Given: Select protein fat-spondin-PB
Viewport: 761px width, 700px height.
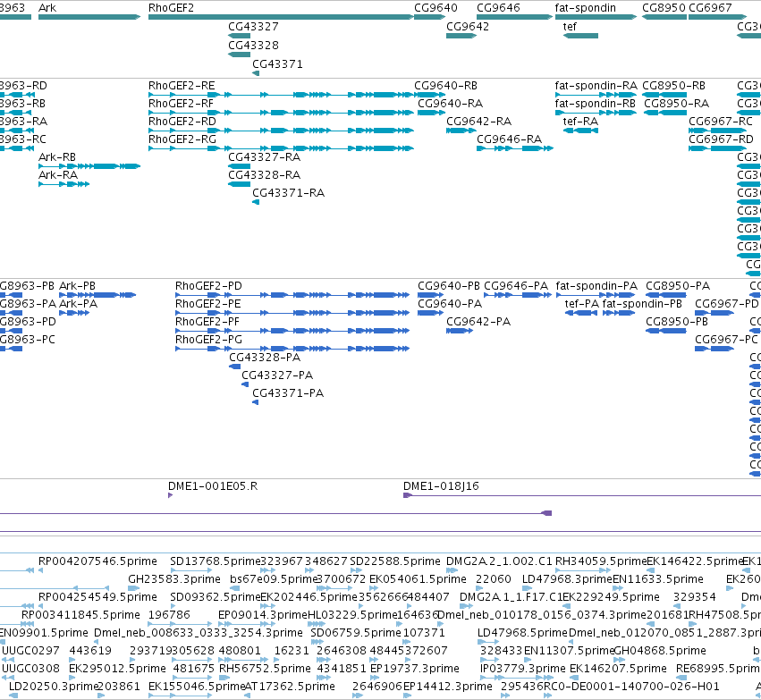Looking at the screenshot, I should pyautogui.click(x=642, y=304).
